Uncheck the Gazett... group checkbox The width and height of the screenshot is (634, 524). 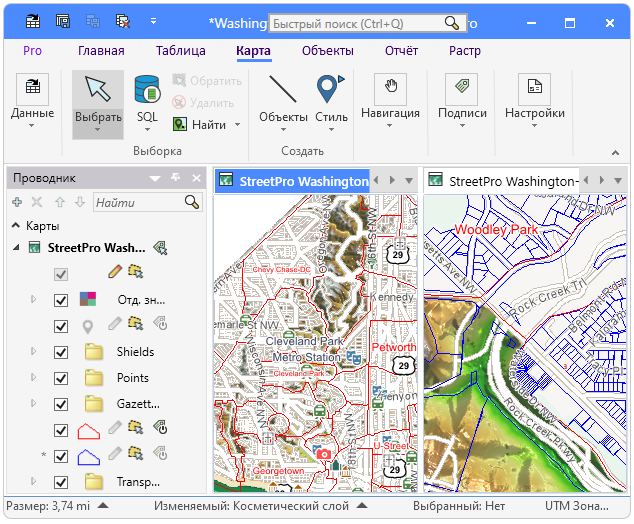tap(61, 404)
